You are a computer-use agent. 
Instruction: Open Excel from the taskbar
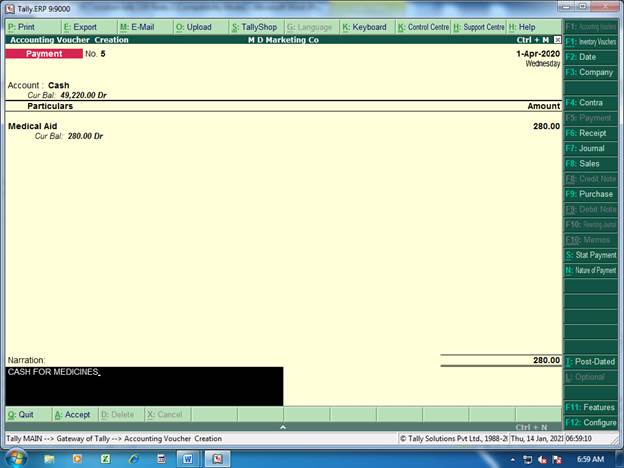[105, 459]
